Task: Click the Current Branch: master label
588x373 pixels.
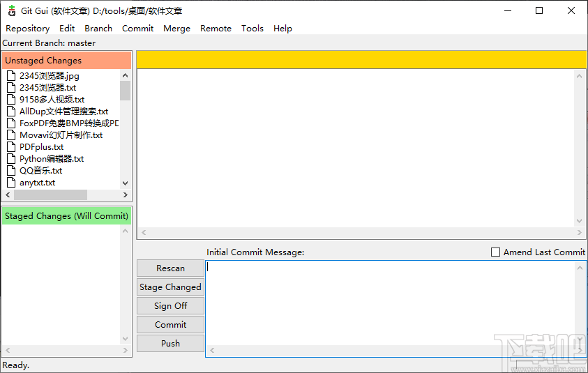Action: pyautogui.click(x=49, y=43)
